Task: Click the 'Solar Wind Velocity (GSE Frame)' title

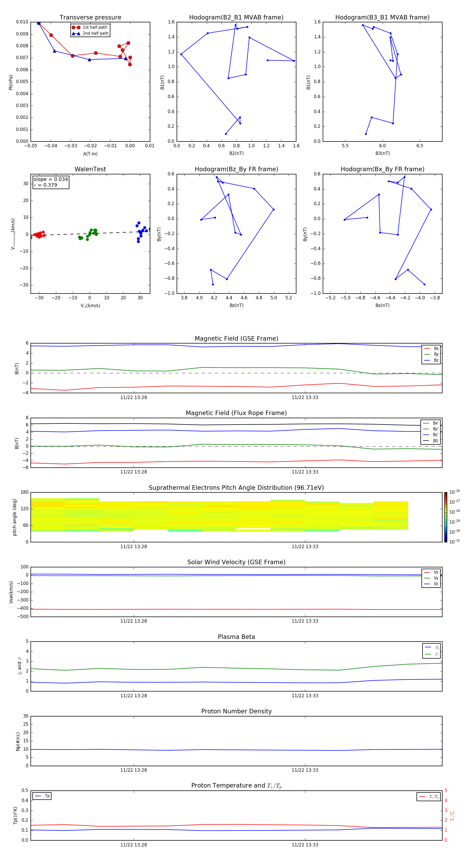Action: click(x=236, y=562)
